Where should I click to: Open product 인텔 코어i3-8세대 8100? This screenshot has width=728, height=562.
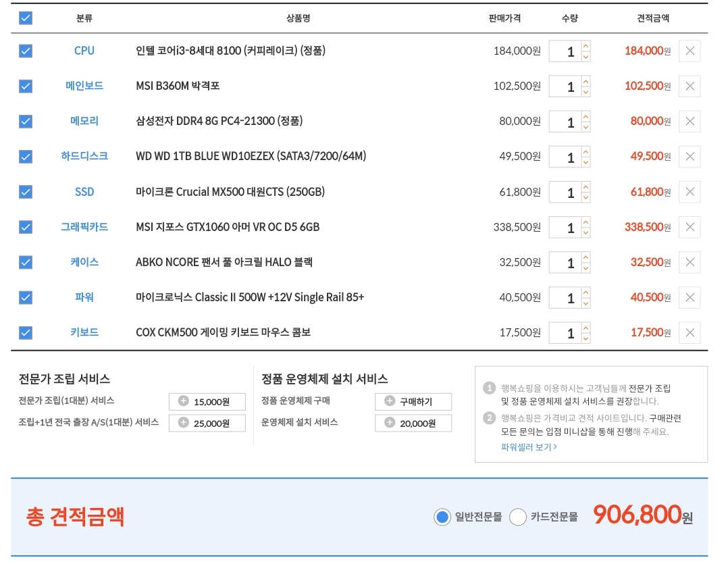pyautogui.click(x=231, y=51)
